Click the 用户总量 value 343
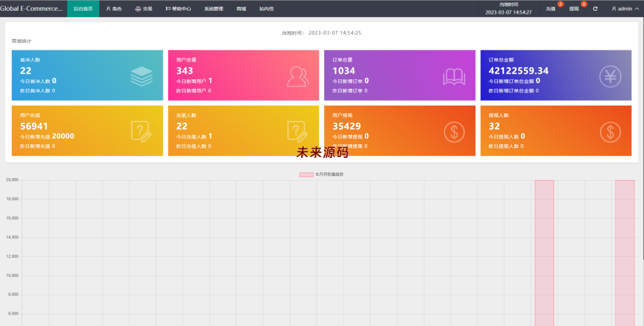 point(184,70)
